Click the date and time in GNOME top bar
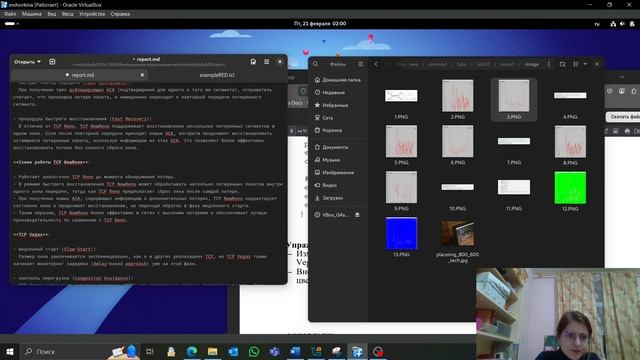 pyautogui.click(x=320, y=24)
